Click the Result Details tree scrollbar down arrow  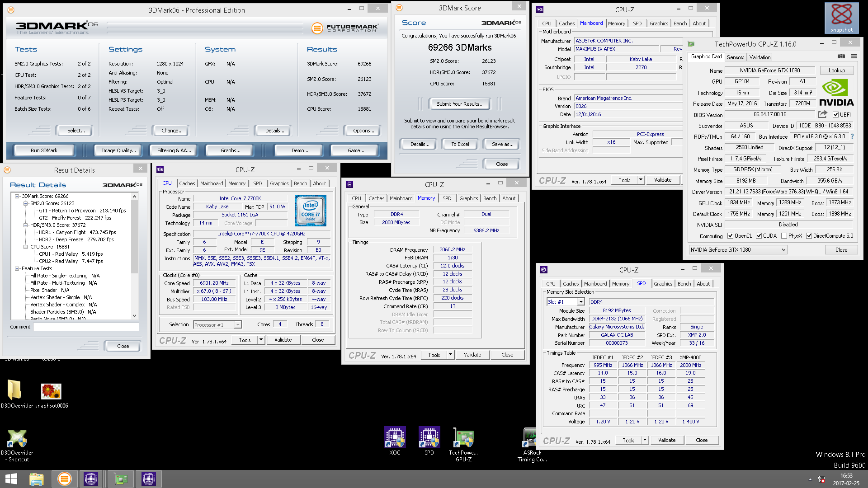tap(134, 316)
